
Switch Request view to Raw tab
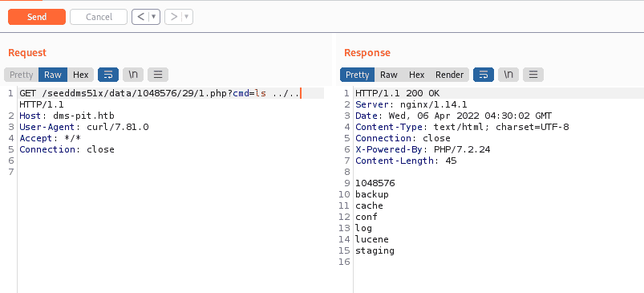tap(53, 75)
